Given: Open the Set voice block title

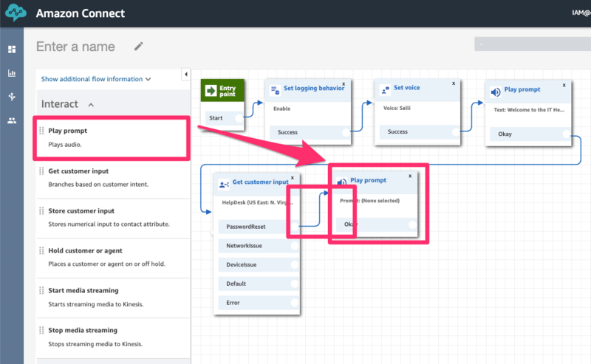Looking at the screenshot, I should 407,87.
